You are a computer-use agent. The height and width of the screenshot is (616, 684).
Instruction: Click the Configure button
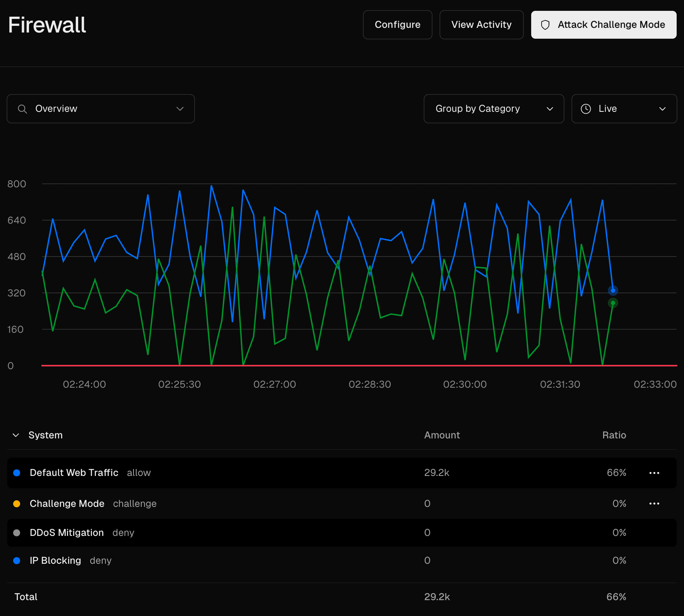coord(397,24)
